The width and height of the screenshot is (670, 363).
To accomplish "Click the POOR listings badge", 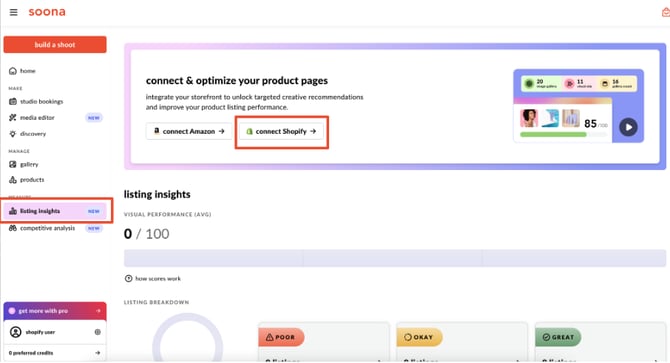I will pyautogui.click(x=281, y=337).
